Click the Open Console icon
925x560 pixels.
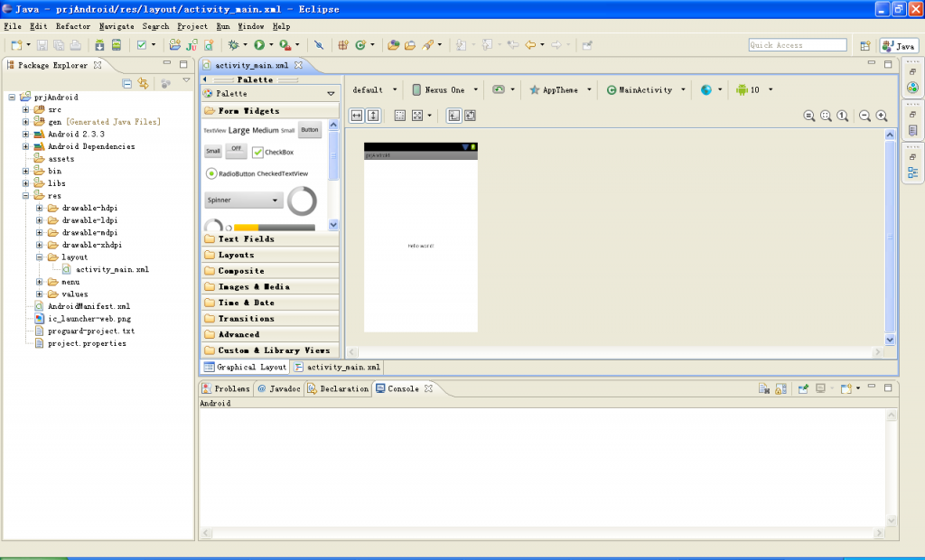click(x=846, y=388)
